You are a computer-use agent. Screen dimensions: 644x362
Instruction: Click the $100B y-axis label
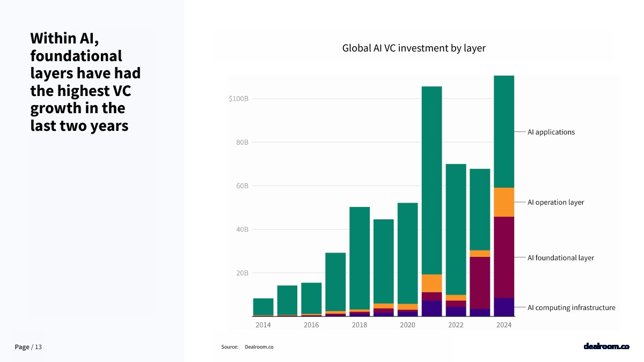[238, 99]
